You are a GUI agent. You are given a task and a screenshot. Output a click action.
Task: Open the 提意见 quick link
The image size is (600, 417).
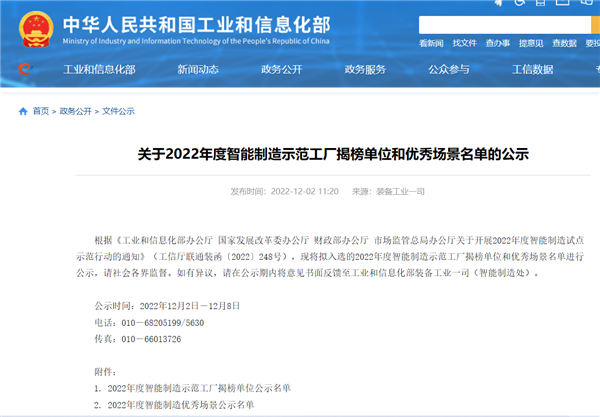[x=531, y=44]
